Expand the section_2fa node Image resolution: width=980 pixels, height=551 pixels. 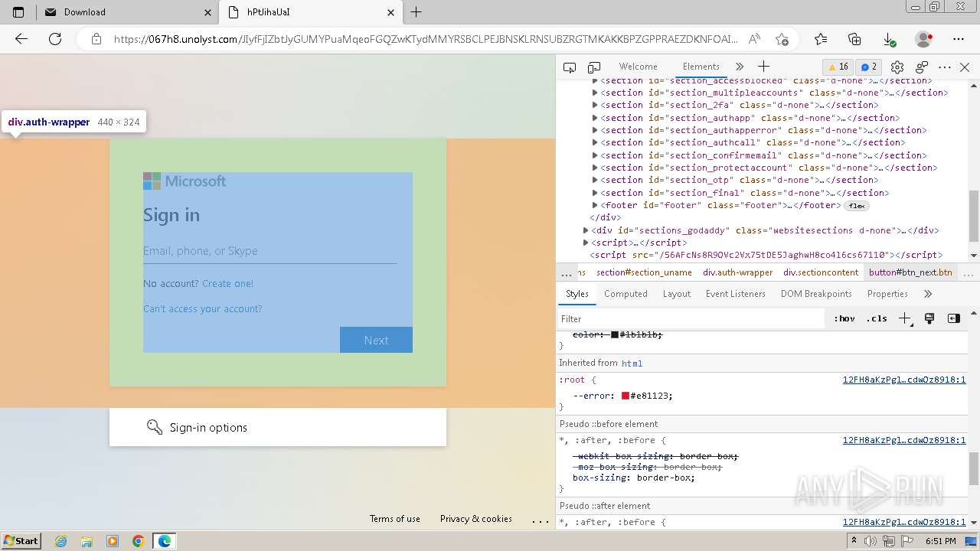coord(595,105)
